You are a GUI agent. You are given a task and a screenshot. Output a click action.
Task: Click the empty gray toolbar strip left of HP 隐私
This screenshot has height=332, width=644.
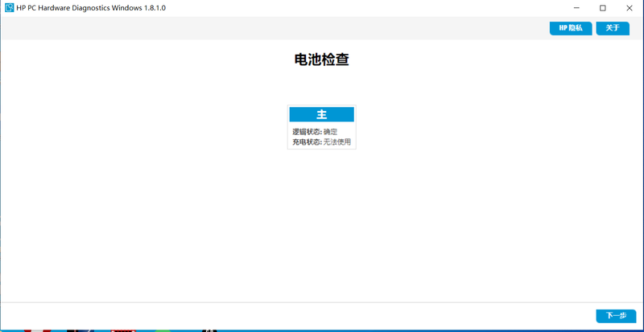point(274,28)
